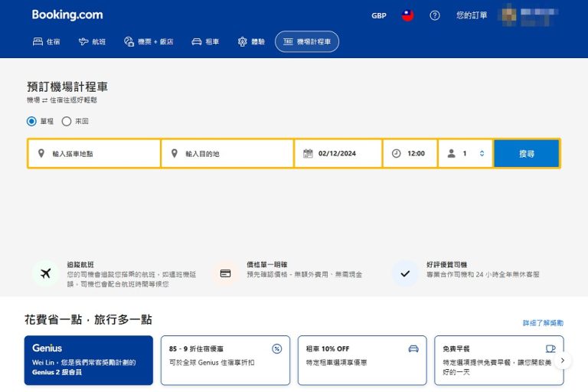Screen dimensions: 588x392
Task: Switch to the 航班 flights tab
Action: point(93,41)
